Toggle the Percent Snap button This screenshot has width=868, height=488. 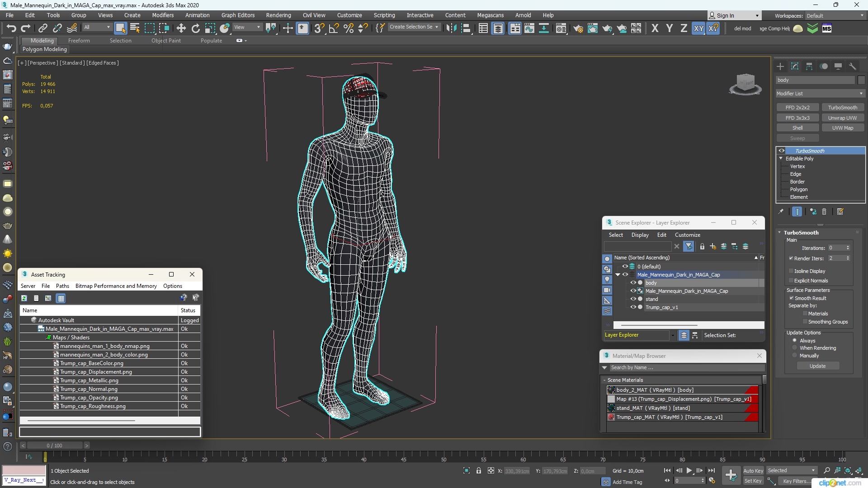[348, 28]
